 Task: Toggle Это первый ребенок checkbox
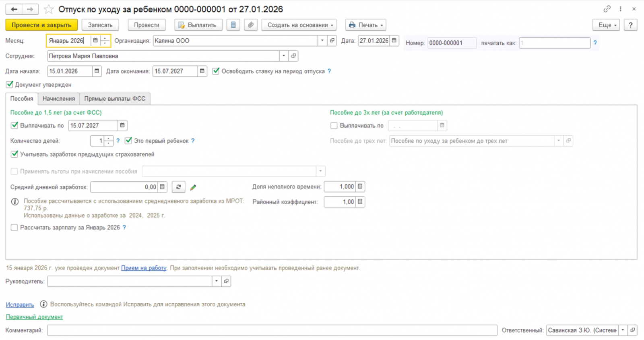click(x=128, y=141)
